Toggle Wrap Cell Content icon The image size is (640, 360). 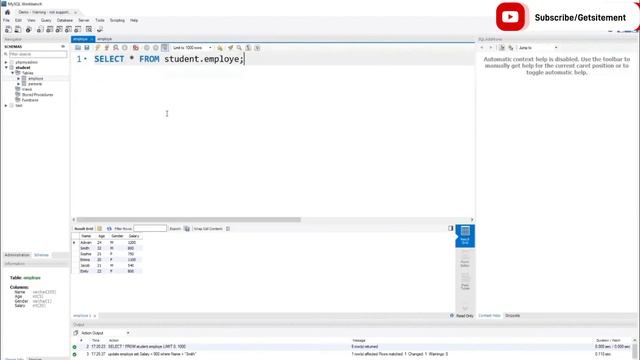pos(228,229)
